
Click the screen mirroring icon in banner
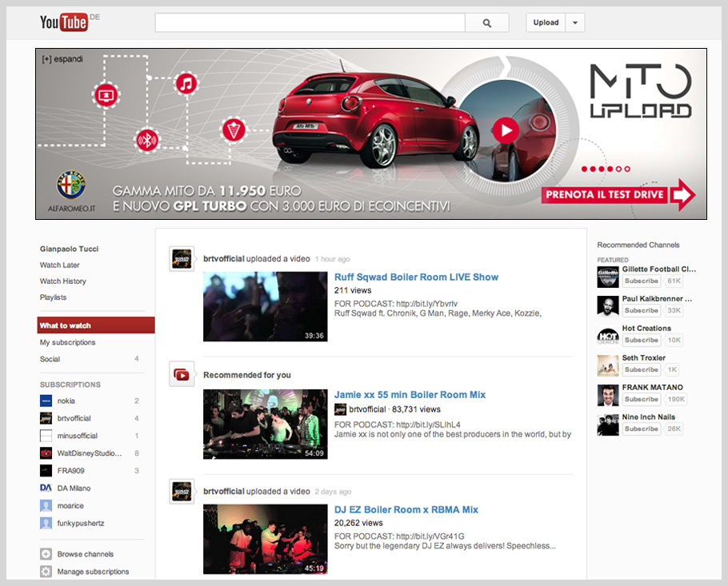(x=106, y=95)
